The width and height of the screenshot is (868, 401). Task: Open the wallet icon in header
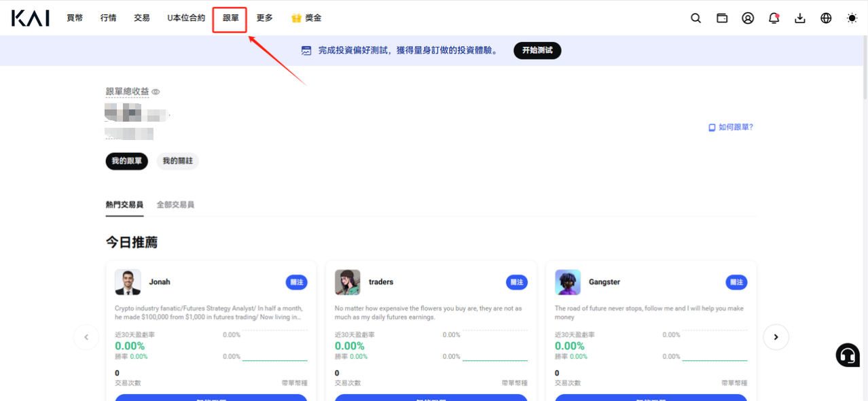click(722, 18)
